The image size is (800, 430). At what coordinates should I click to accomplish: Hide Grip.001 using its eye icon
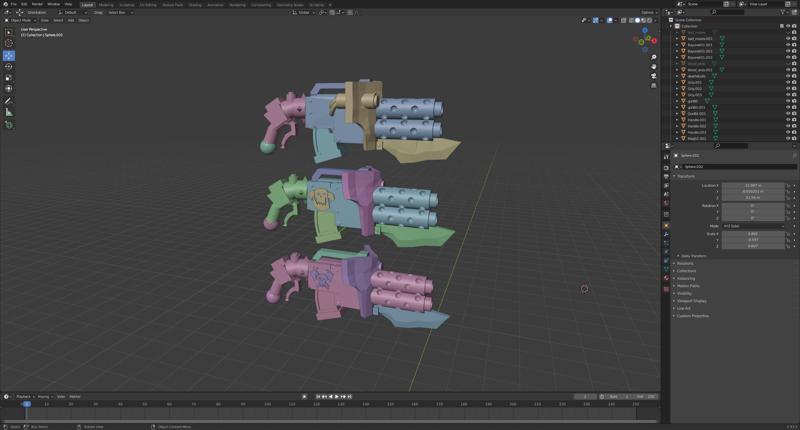click(787, 83)
